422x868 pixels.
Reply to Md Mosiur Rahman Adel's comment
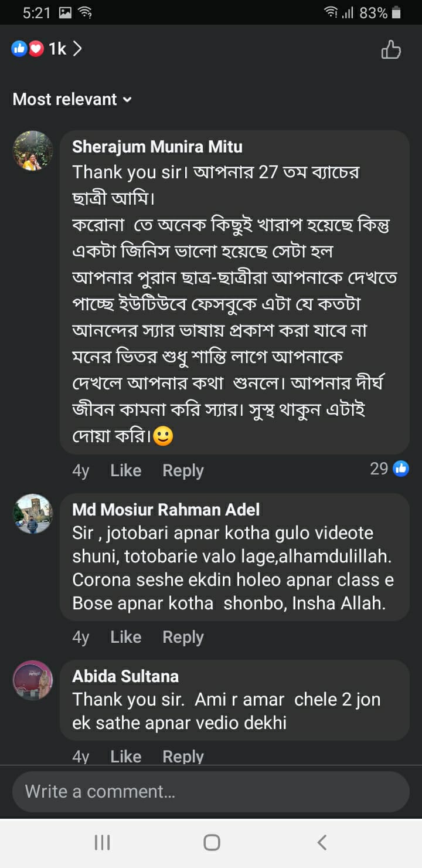coord(183,637)
